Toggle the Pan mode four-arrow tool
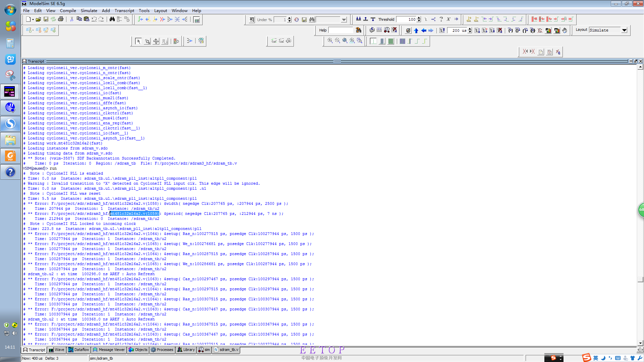The width and height of the screenshot is (644, 362). (156, 41)
